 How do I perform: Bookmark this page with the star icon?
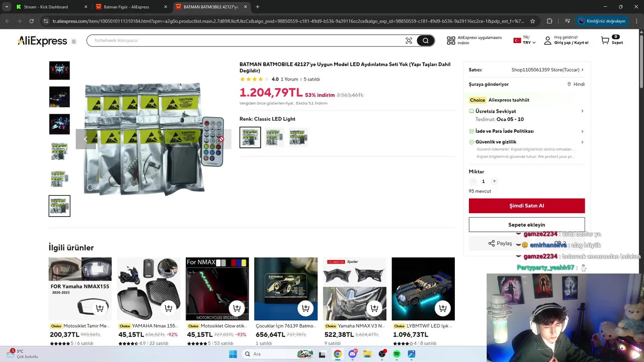pos(533,21)
